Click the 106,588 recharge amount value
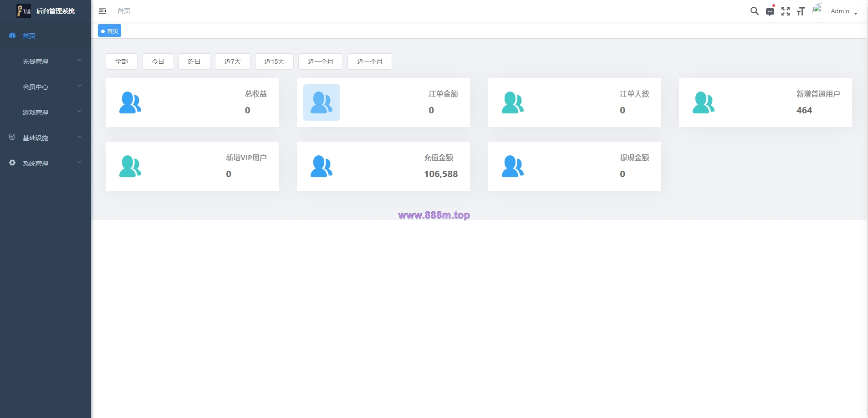The height and width of the screenshot is (418, 868). tap(441, 174)
